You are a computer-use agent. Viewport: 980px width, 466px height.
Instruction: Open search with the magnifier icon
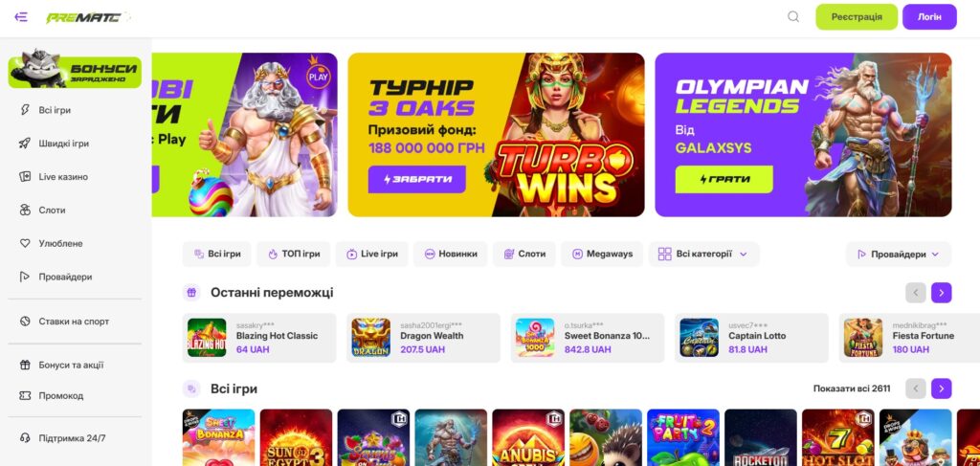click(793, 17)
